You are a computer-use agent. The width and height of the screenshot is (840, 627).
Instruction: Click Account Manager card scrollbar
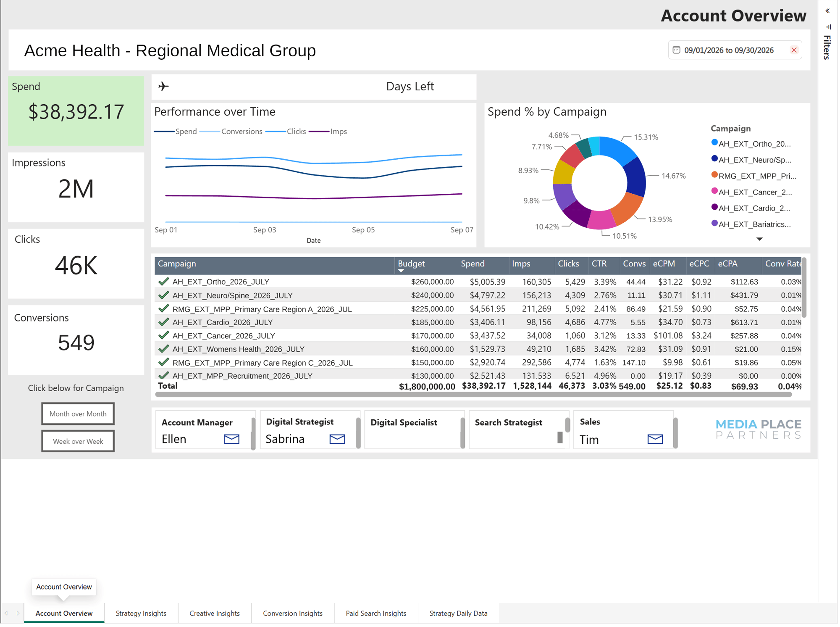click(253, 433)
